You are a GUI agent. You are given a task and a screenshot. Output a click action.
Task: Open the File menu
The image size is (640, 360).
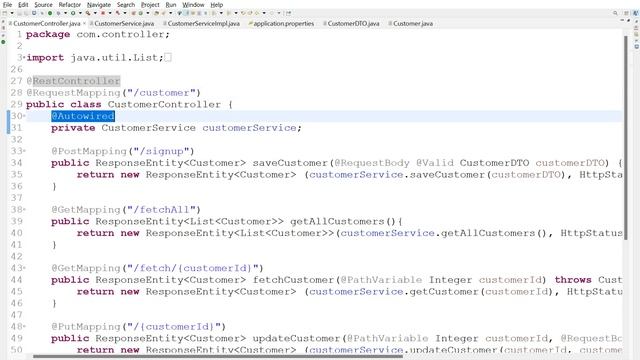pos(7,5)
